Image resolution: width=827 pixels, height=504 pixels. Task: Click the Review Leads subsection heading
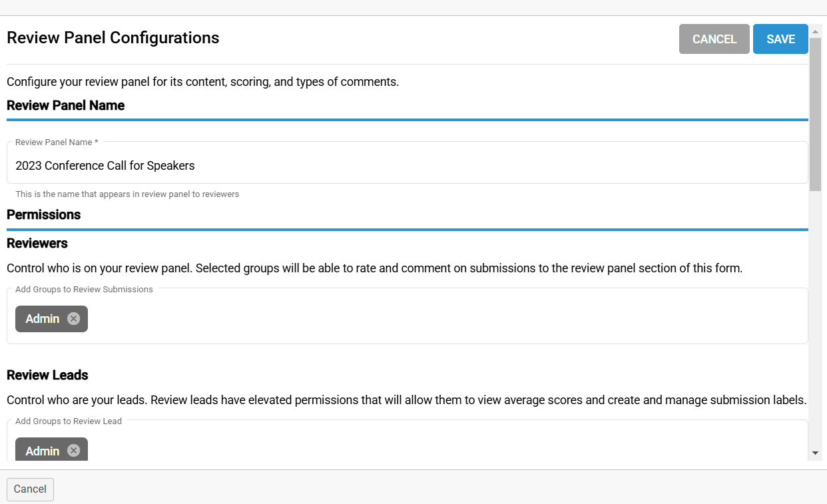pyautogui.click(x=47, y=375)
